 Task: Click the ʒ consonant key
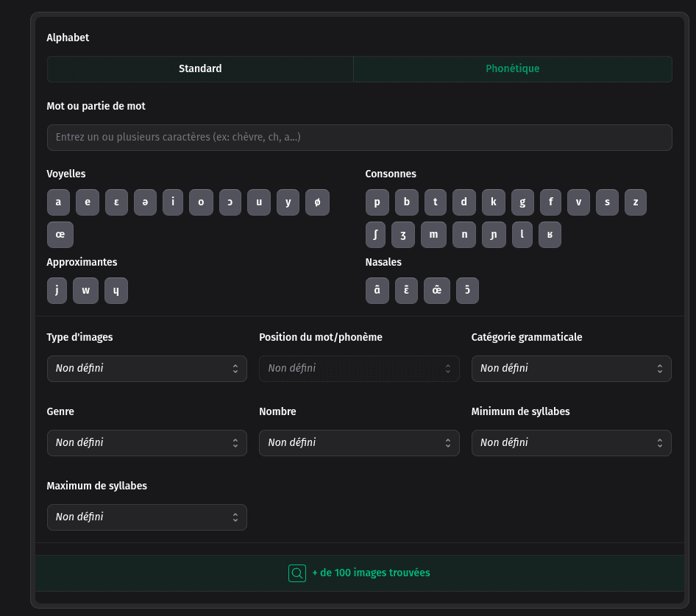[x=403, y=235]
